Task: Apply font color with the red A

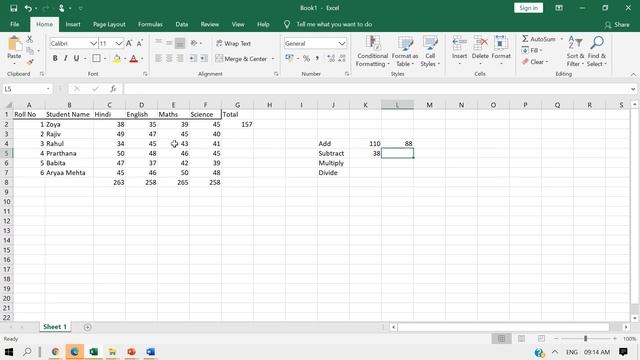Action: [133, 59]
